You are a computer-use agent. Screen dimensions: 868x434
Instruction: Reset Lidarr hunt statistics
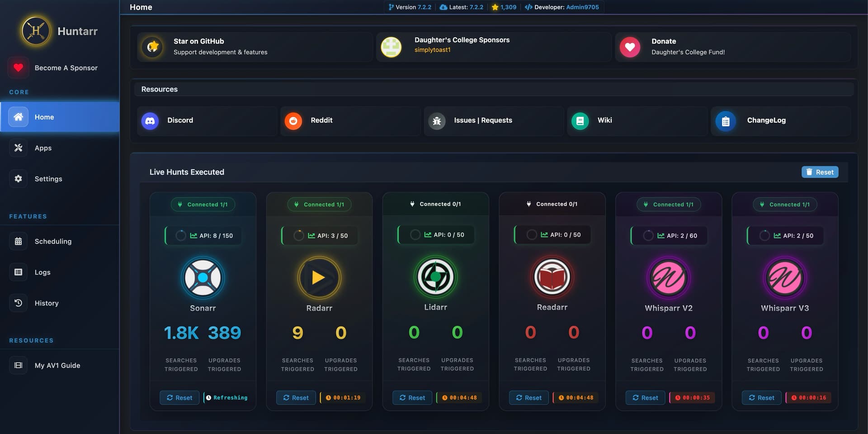(412, 397)
